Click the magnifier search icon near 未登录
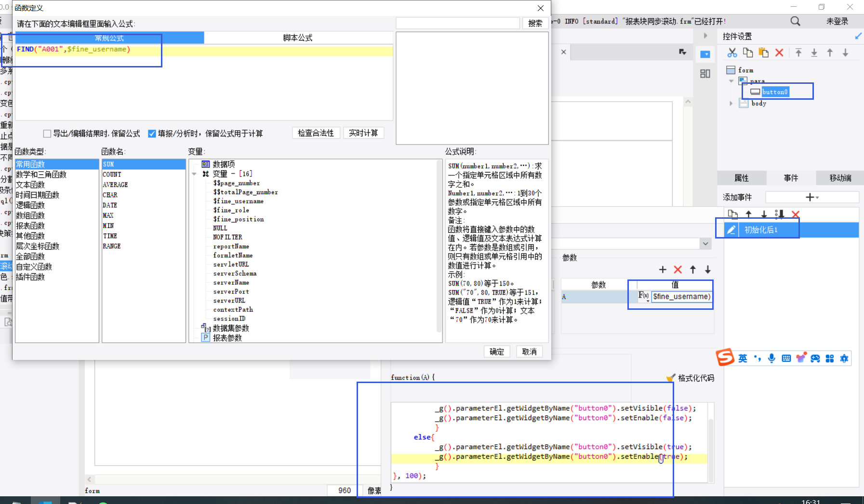864x504 pixels. click(x=795, y=21)
